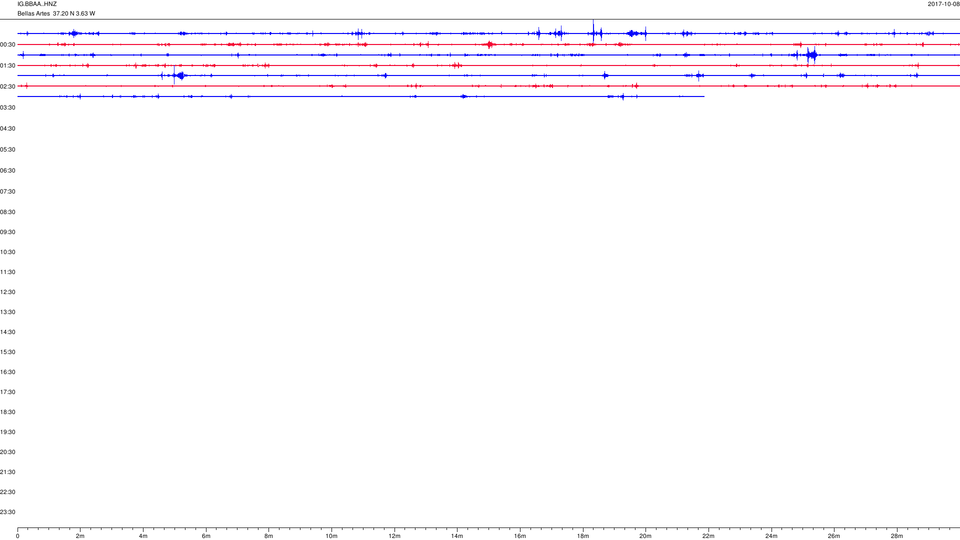This screenshot has width=960, height=540.
Task: Click the red trace beside the 02:30 label
Action: click(489, 86)
